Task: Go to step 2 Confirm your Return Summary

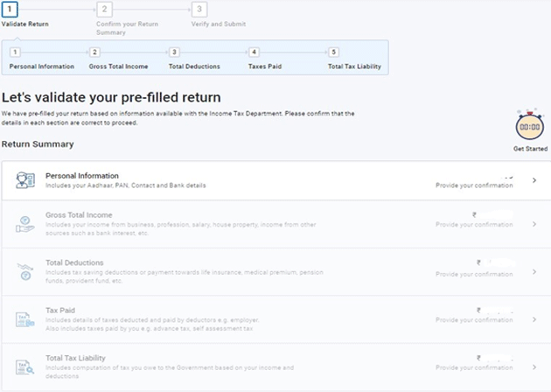Action: (x=105, y=10)
